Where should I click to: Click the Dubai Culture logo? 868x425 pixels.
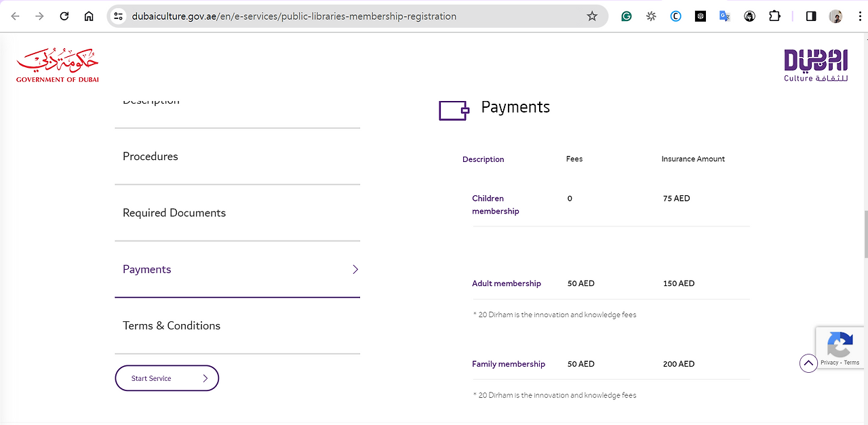click(816, 66)
